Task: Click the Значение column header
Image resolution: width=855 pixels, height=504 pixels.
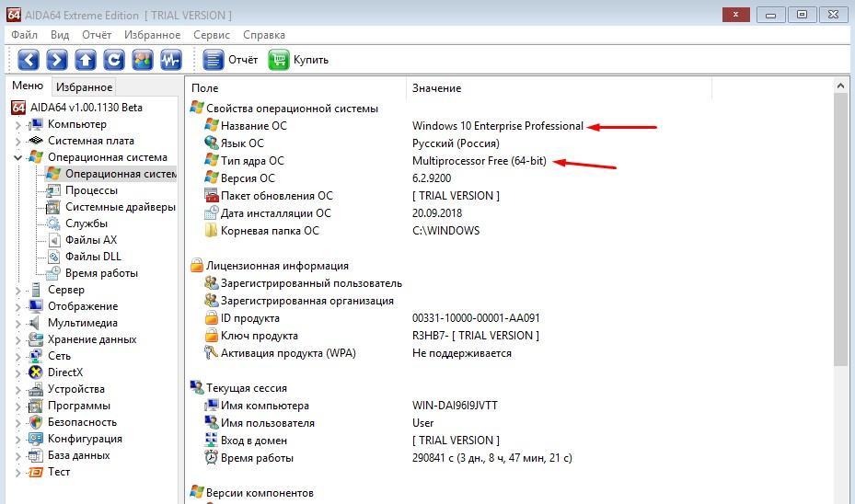Action: (x=559, y=88)
